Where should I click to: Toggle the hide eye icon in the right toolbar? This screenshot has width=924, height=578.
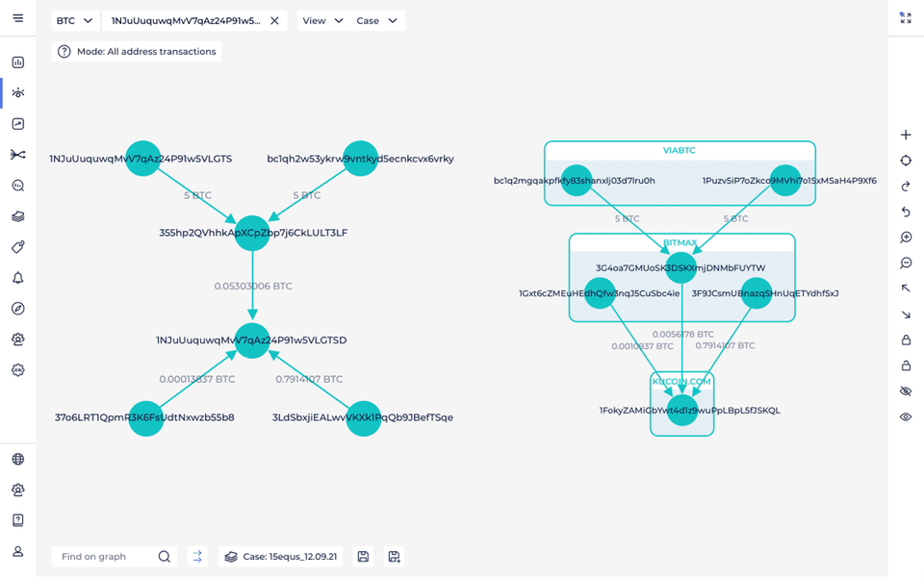coord(906,391)
